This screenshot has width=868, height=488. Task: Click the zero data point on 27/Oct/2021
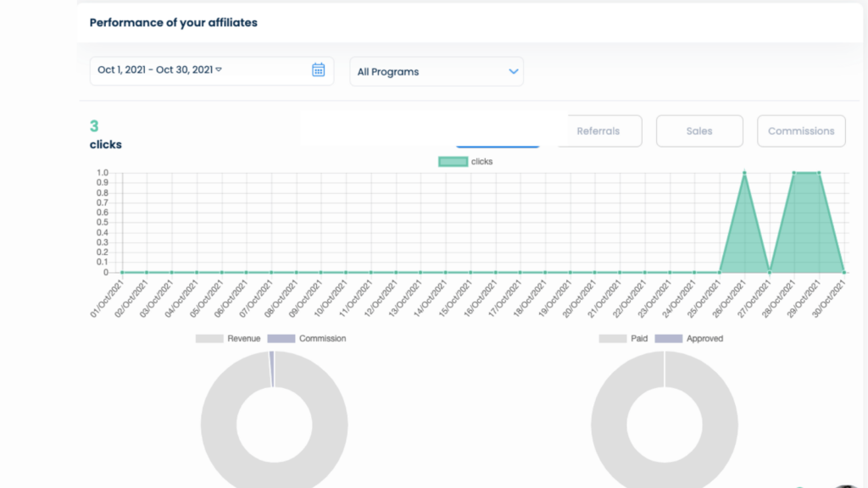[770, 272]
